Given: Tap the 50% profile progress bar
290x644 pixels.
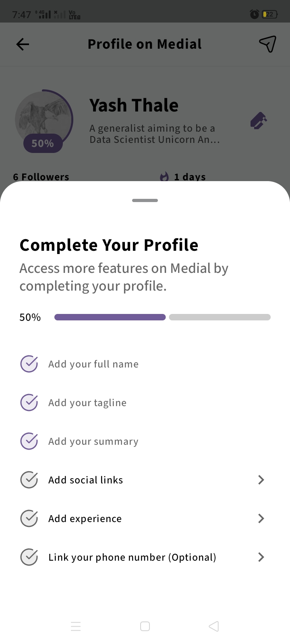Looking at the screenshot, I should point(162,317).
